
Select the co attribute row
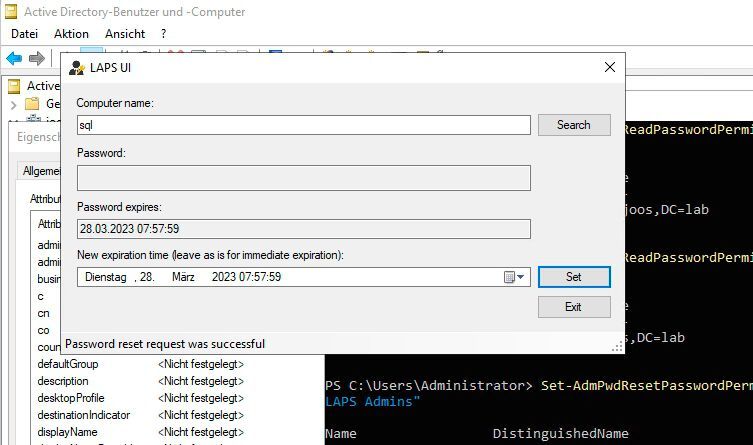click(44, 330)
